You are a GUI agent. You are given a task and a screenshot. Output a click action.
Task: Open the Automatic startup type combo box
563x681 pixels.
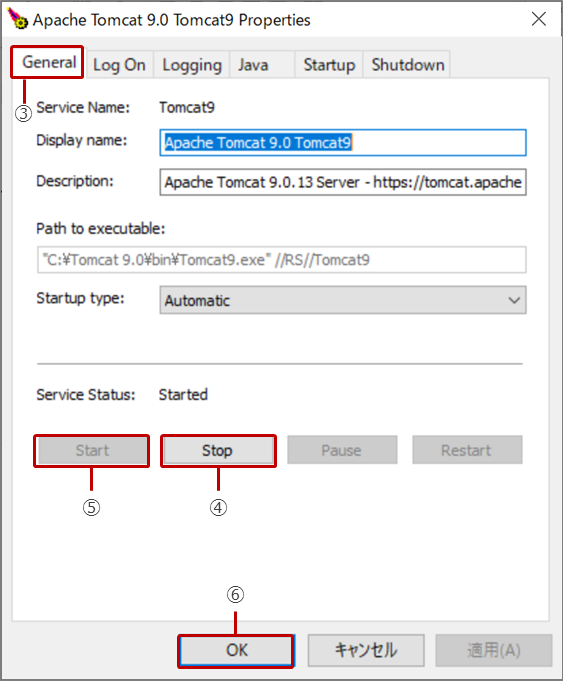tap(343, 300)
